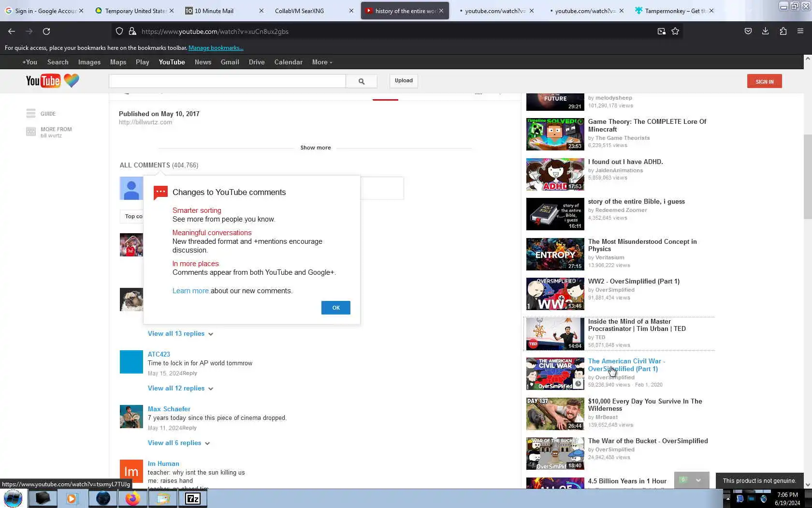
Task: View site security info via lock icon
Action: [132, 31]
